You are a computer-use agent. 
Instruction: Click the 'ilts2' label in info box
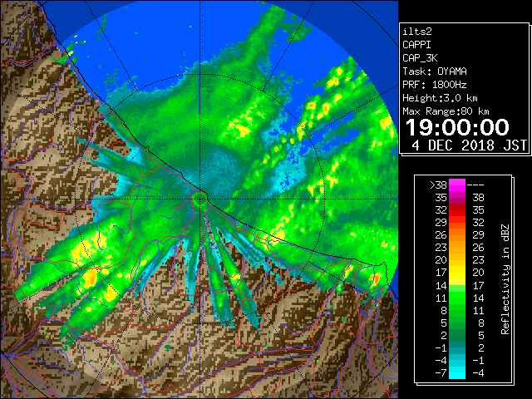point(417,32)
